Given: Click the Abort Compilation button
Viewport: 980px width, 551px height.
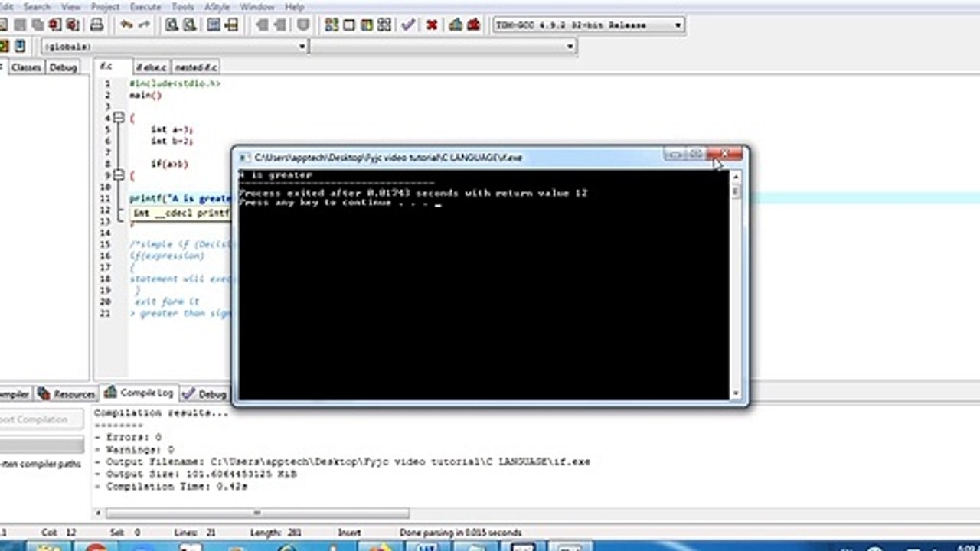Looking at the screenshot, I should coord(41,419).
